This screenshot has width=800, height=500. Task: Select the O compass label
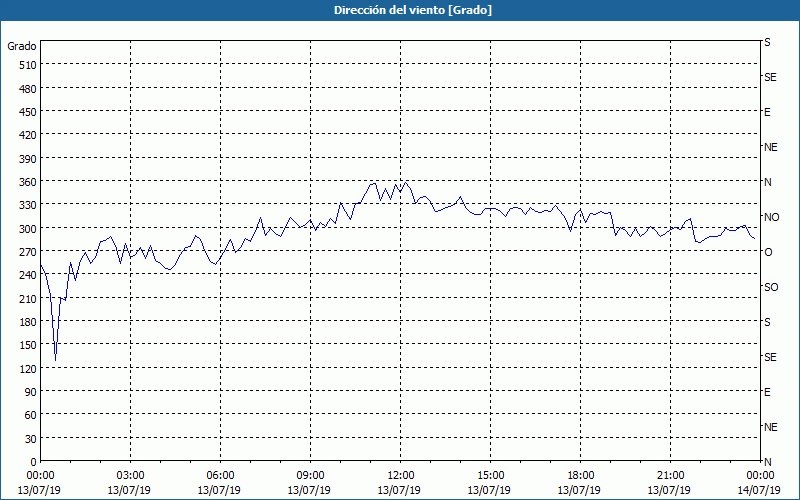[767, 252]
